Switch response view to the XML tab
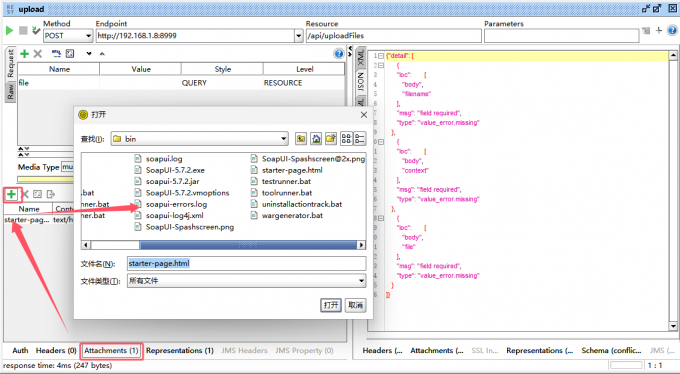This screenshot has width=680, height=374. (x=361, y=58)
